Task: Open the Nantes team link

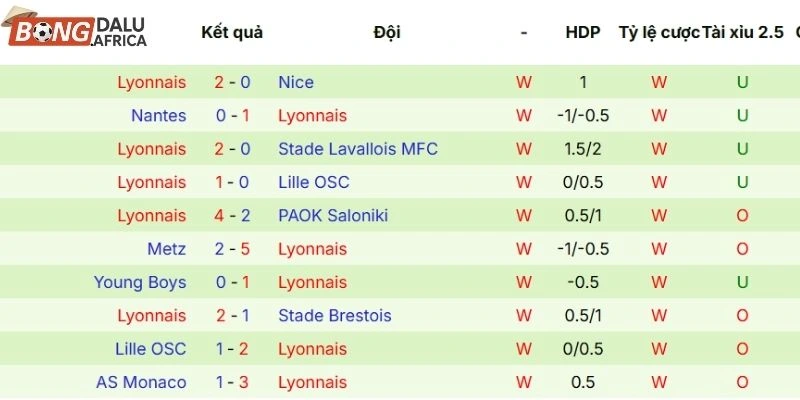Action: pyautogui.click(x=158, y=115)
